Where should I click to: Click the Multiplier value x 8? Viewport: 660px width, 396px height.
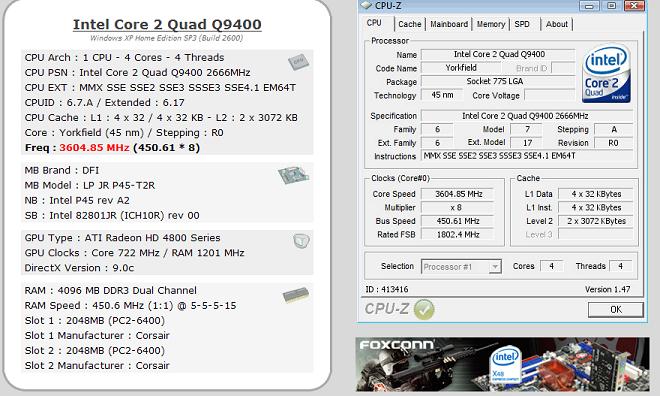click(x=458, y=207)
